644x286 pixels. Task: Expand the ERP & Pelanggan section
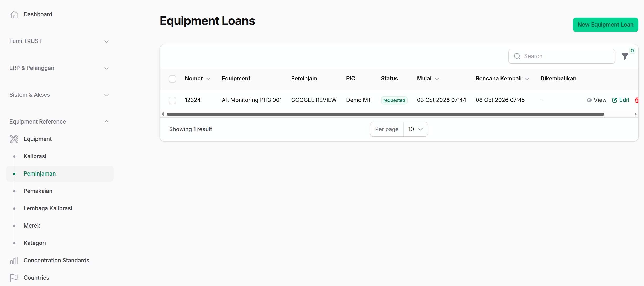pos(59,68)
